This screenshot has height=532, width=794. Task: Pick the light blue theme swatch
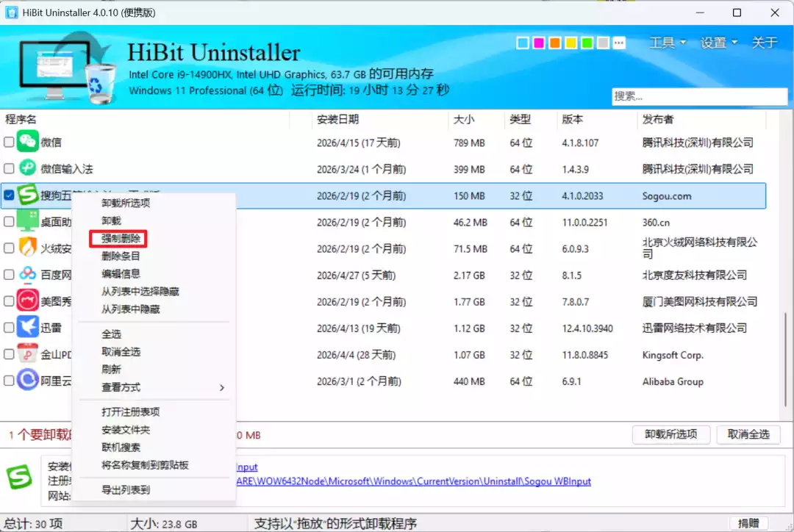[x=523, y=43]
